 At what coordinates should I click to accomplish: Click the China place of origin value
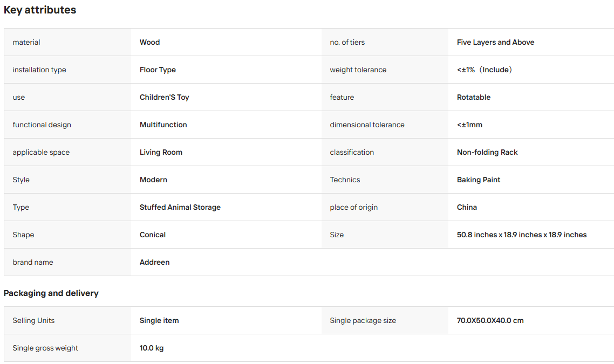click(467, 207)
